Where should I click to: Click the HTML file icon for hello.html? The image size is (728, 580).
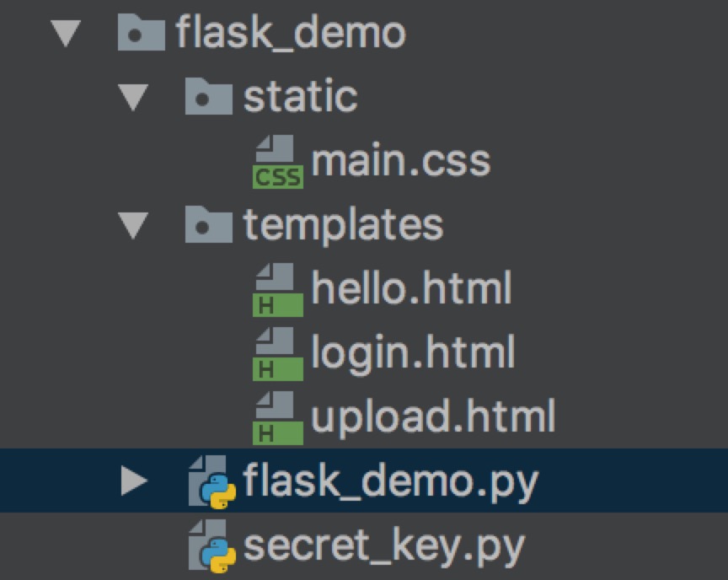(278, 289)
